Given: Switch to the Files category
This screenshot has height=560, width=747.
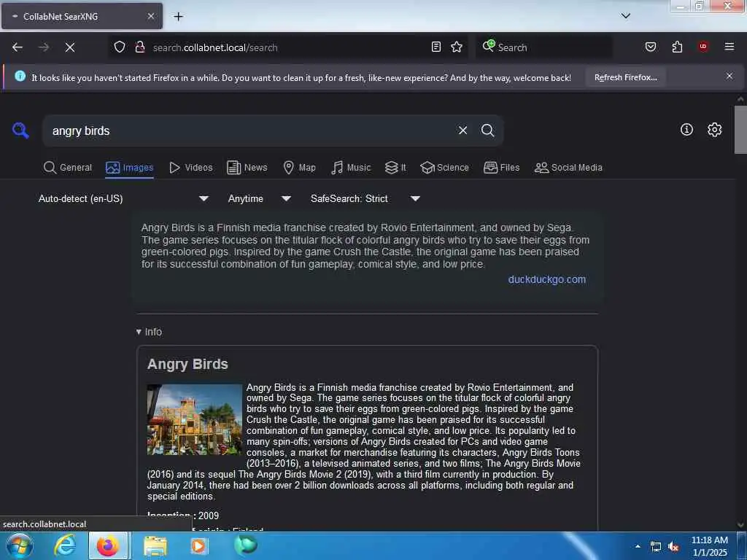Looking at the screenshot, I should [x=501, y=168].
